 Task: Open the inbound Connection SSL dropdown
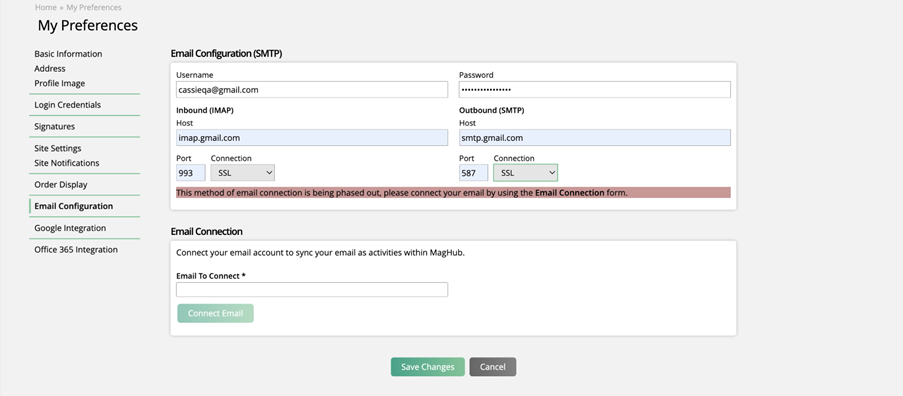[242, 173]
